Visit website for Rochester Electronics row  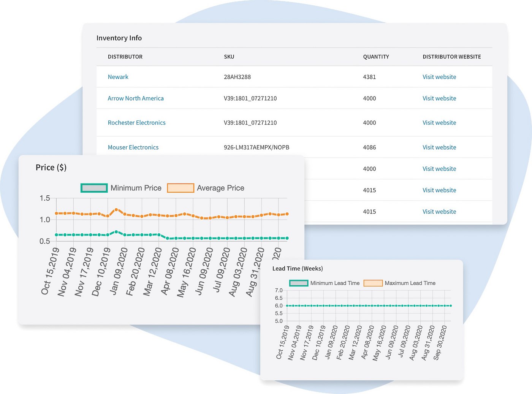click(x=439, y=123)
